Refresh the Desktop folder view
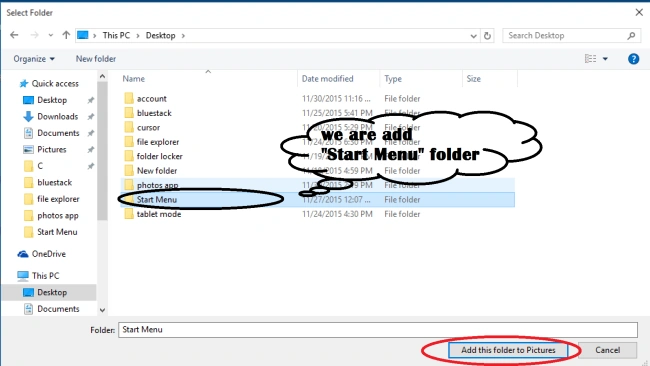The height and width of the screenshot is (366, 650). pyautogui.click(x=488, y=36)
